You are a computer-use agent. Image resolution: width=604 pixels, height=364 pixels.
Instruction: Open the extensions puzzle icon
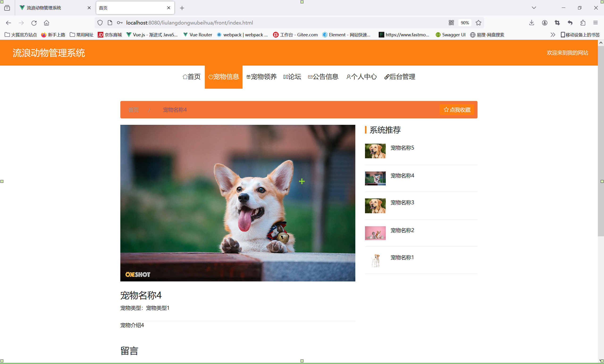(583, 23)
